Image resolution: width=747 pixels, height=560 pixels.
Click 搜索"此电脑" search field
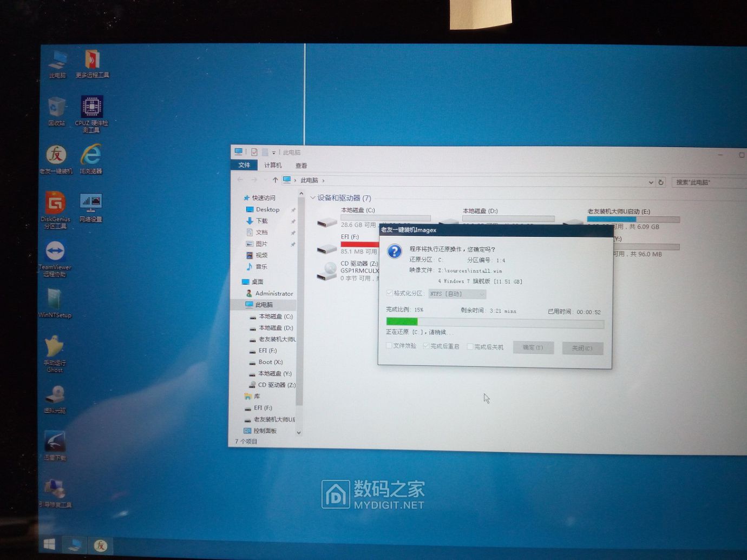709,182
